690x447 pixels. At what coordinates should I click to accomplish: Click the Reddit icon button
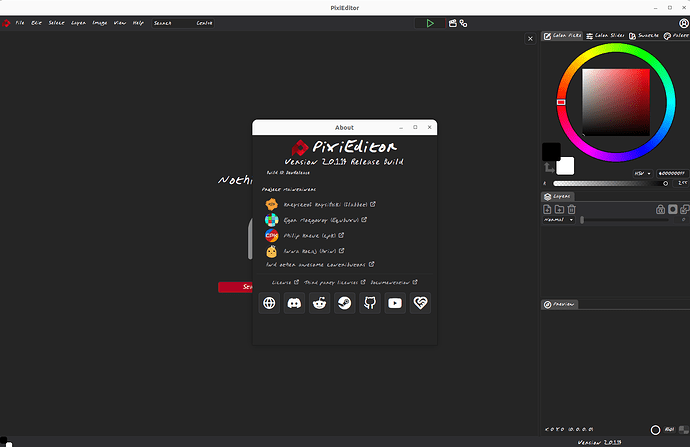319,303
